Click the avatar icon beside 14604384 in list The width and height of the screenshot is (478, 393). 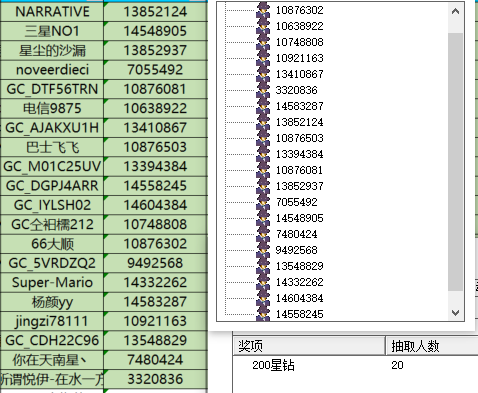[263, 298]
